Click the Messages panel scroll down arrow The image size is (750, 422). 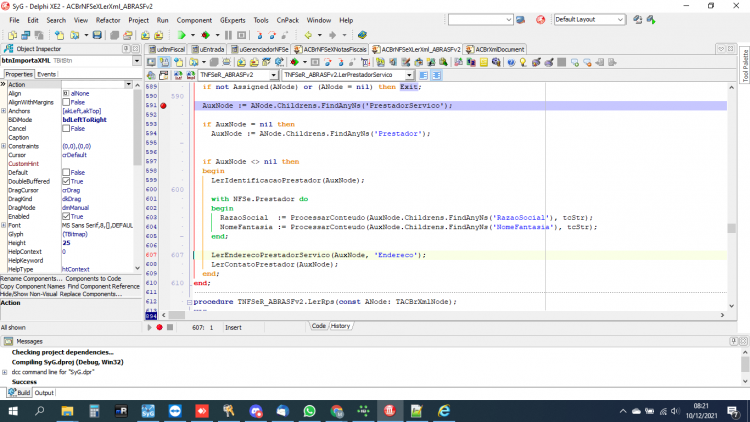coord(745,381)
